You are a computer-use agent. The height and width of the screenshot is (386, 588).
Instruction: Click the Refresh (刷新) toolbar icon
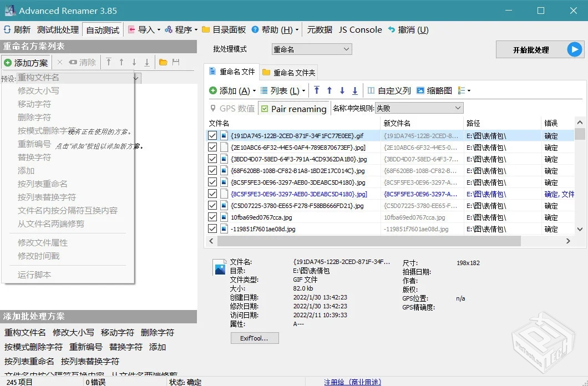[7, 30]
